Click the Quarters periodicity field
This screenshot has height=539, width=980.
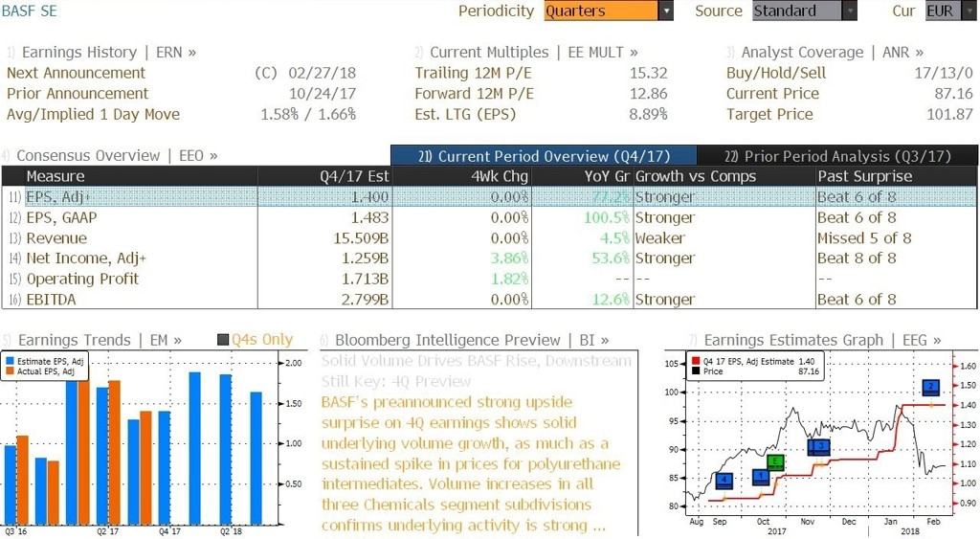coord(601,11)
